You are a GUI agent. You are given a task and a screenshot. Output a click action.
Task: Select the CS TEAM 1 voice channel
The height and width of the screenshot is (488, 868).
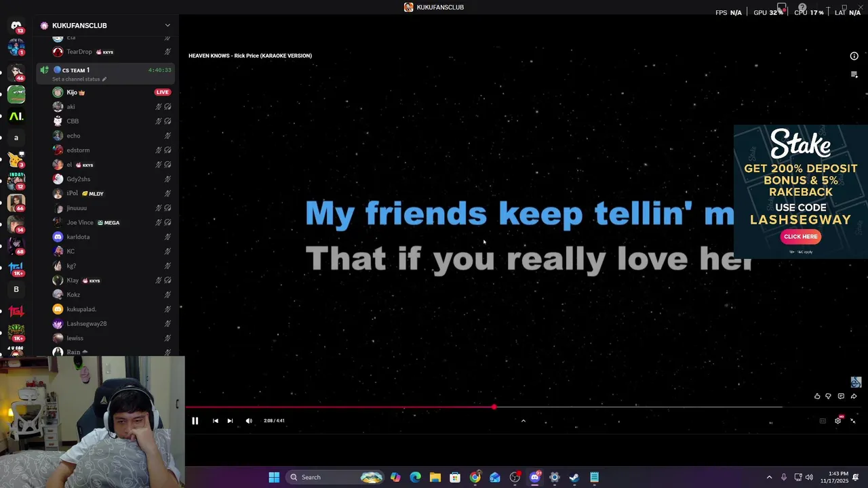click(105, 70)
